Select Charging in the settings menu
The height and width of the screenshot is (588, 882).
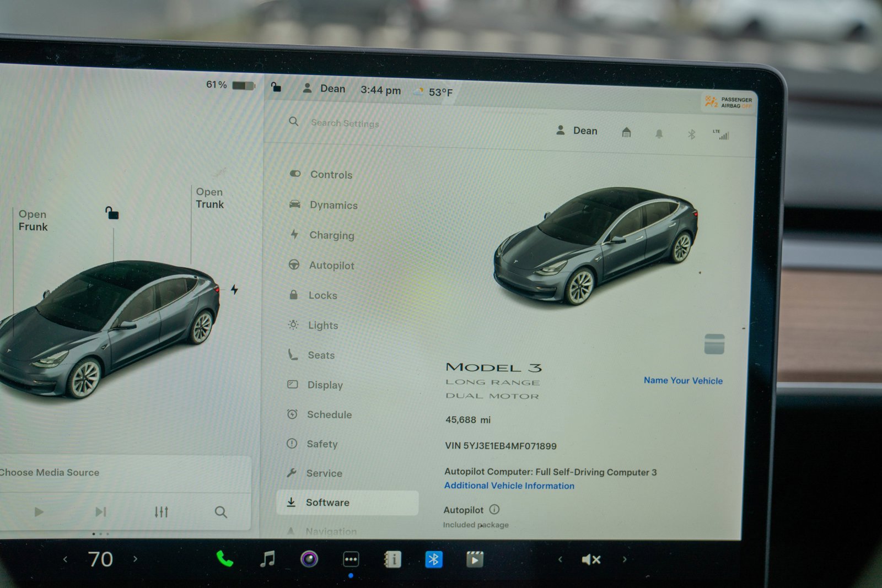pos(331,235)
